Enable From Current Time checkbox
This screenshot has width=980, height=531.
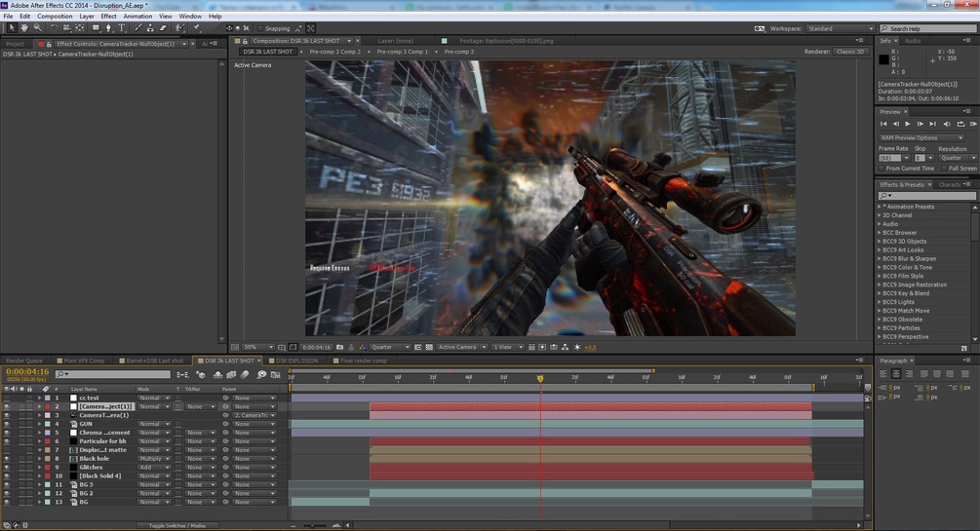882,169
